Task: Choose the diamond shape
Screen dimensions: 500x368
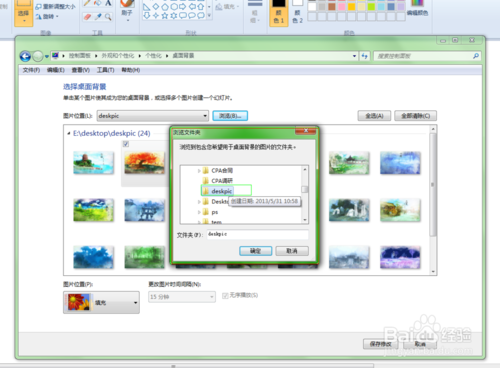Action: [156, 7]
